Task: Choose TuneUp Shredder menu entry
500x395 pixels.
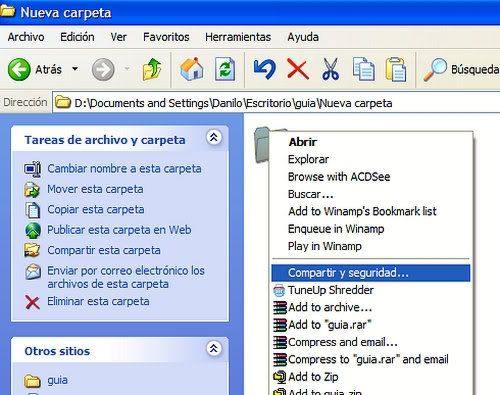Action: coord(371,290)
